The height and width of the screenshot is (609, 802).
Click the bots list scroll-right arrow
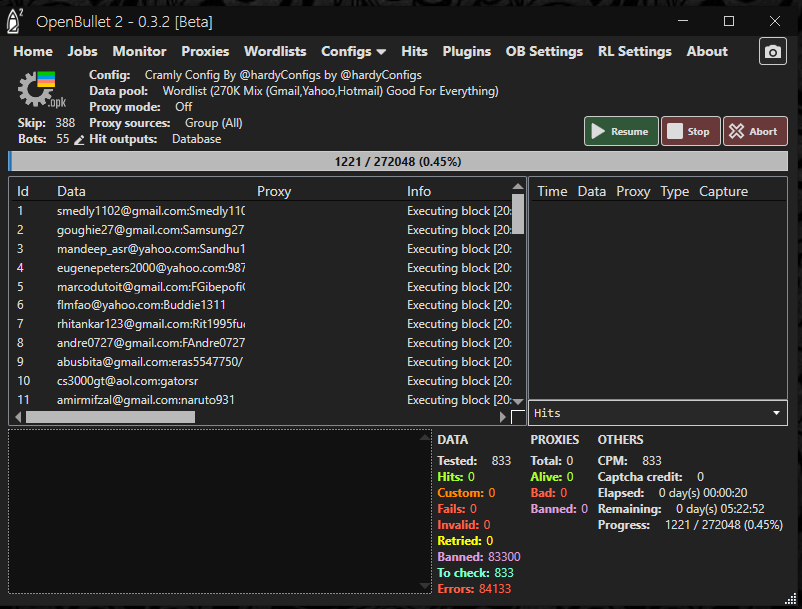pos(502,417)
